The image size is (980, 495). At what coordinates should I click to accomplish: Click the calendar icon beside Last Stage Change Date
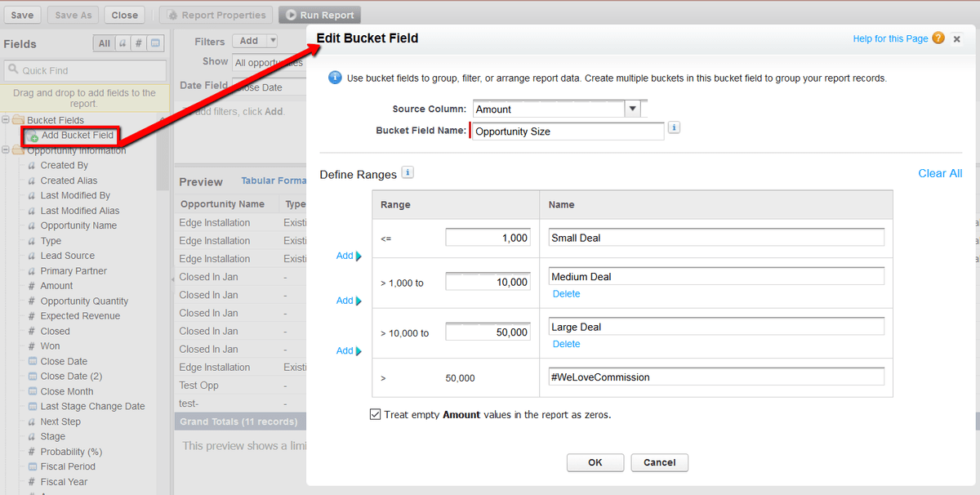coord(32,406)
